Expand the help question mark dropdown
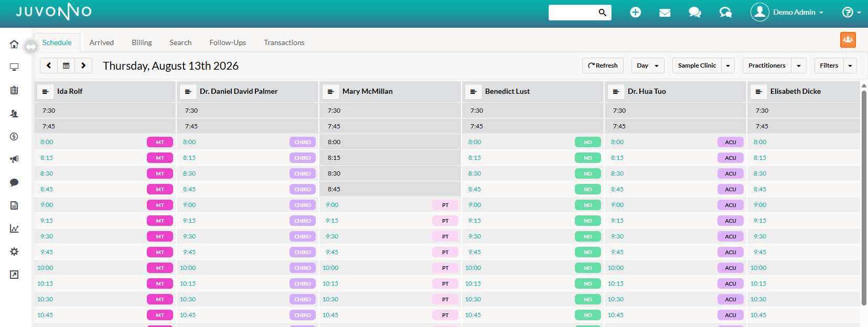Screen dimensions: 868x327 [x=851, y=12]
